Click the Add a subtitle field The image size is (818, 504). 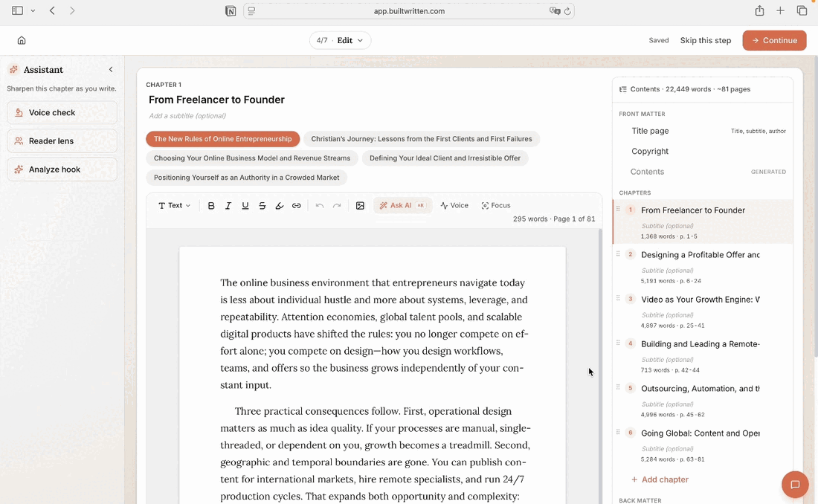tap(187, 116)
